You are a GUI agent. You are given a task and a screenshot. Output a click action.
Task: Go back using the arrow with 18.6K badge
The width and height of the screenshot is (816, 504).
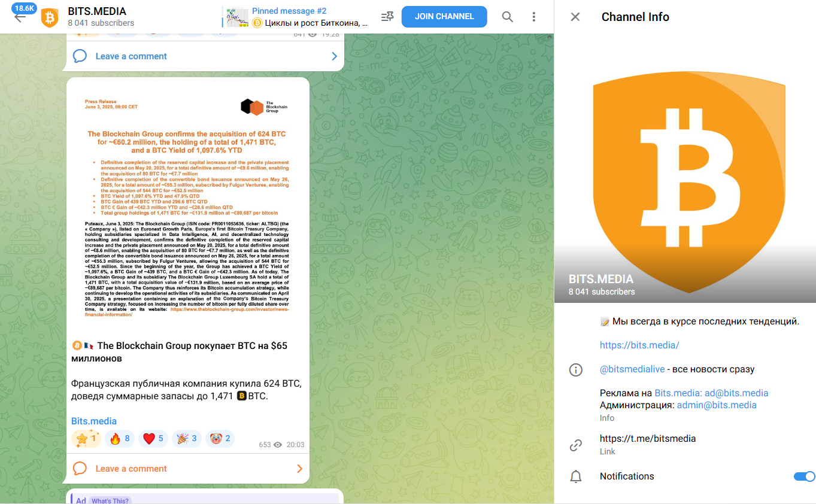point(20,17)
